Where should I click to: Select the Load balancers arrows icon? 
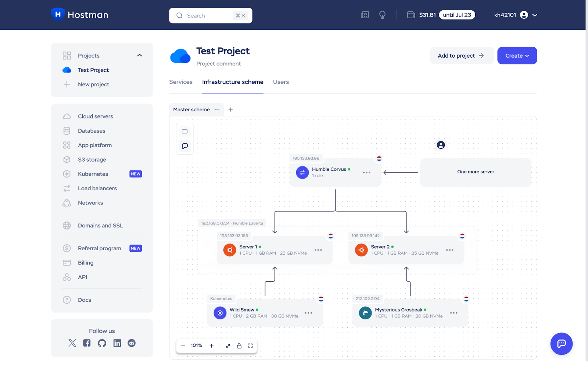[x=67, y=188]
